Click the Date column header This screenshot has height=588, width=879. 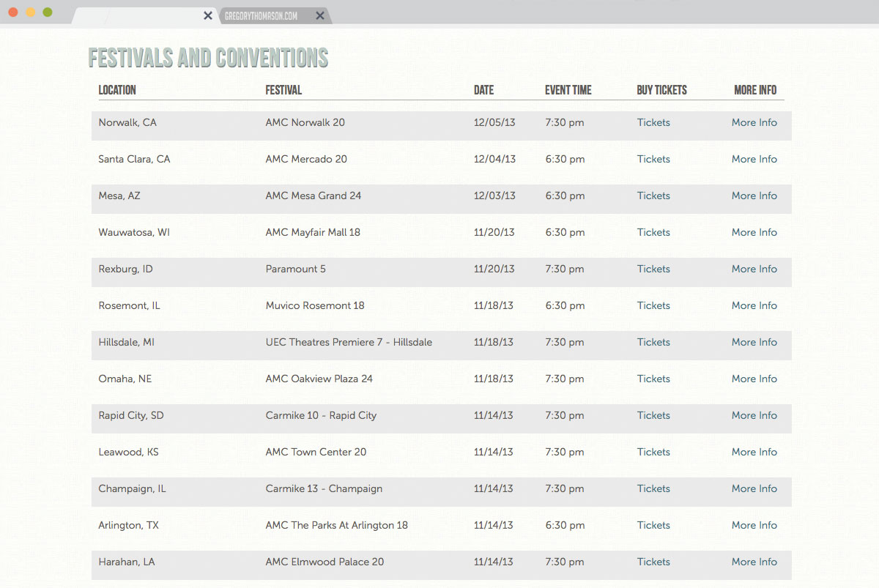[x=483, y=90]
